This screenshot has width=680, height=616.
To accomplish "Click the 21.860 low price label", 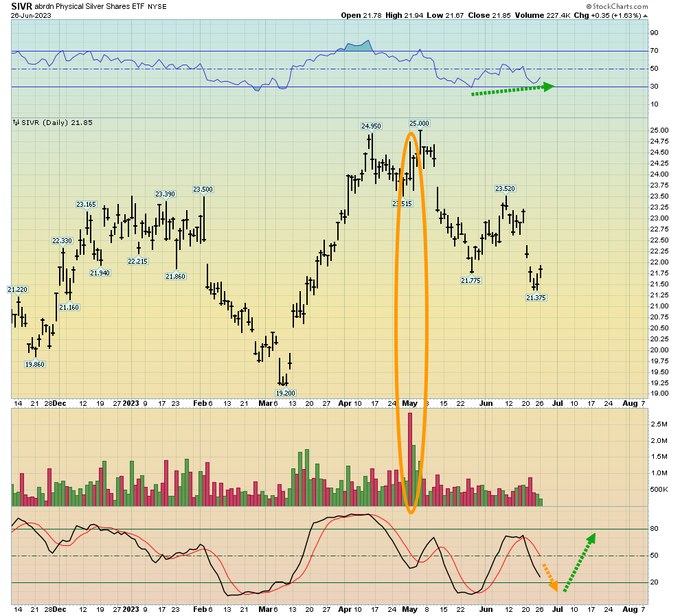I will click(x=176, y=276).
